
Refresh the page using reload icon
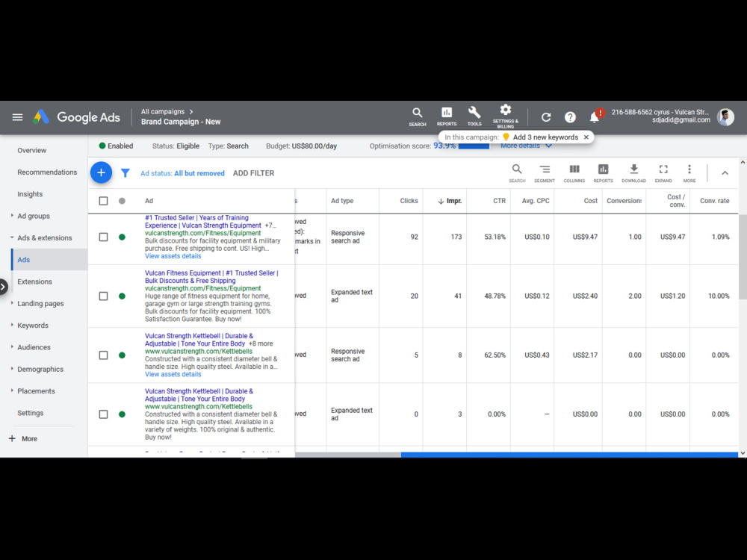pyautogui.click(x=546, y=117)
